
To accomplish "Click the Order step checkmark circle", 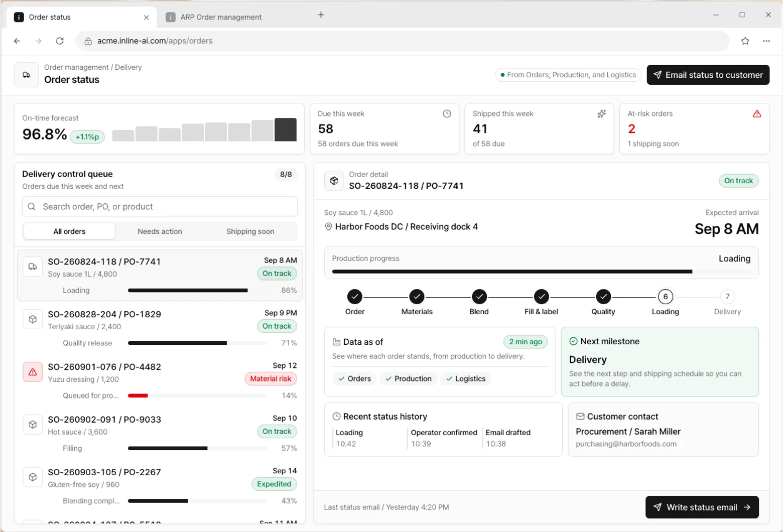I will [x=355, y=297].
